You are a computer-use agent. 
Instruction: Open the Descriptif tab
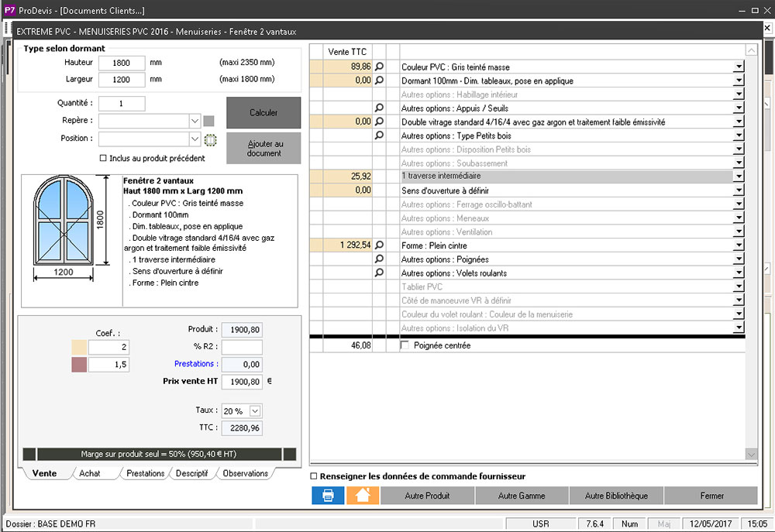pos(191,473)
